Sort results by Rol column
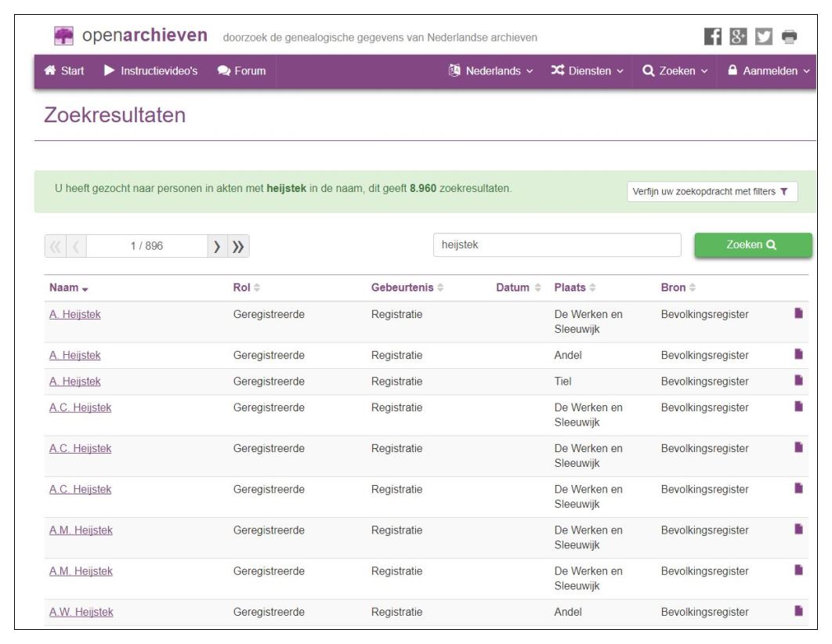The height and width of the screenshot is (644, 832). click(241, 288)
